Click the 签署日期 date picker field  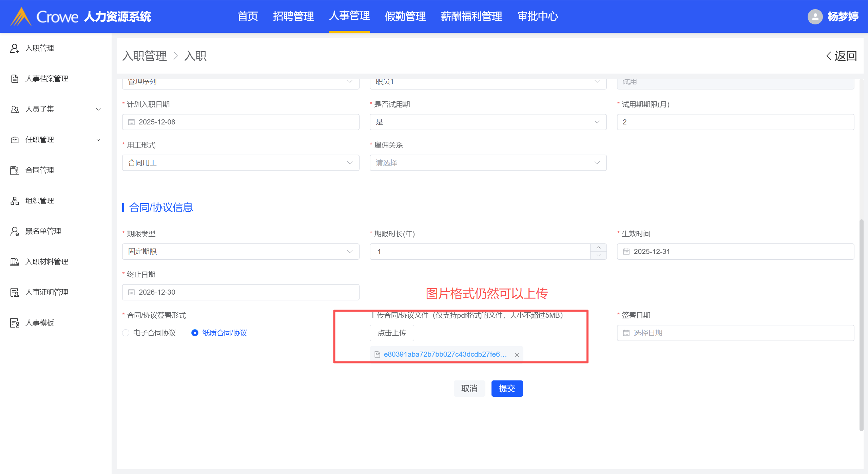(x=735, y=333)
